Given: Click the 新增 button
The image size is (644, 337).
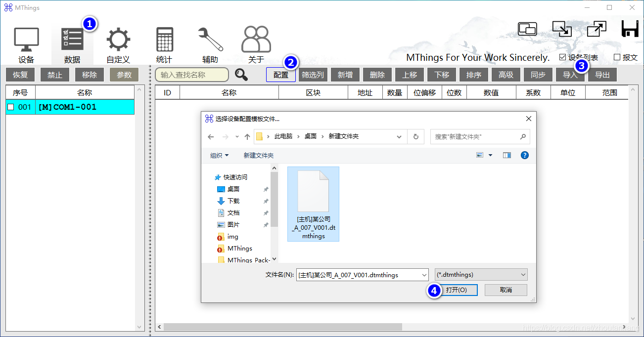Looking at the screenshot, I should [x=345, y=75].
